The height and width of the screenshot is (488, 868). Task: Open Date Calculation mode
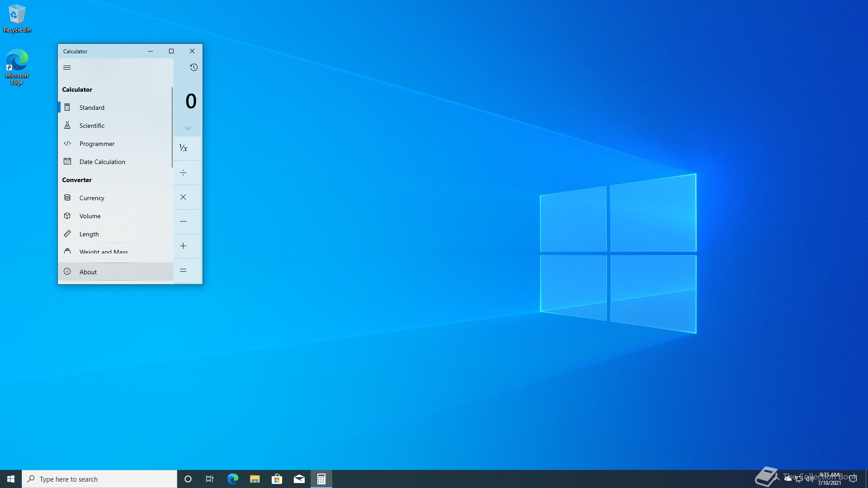(x=102, y=162)
